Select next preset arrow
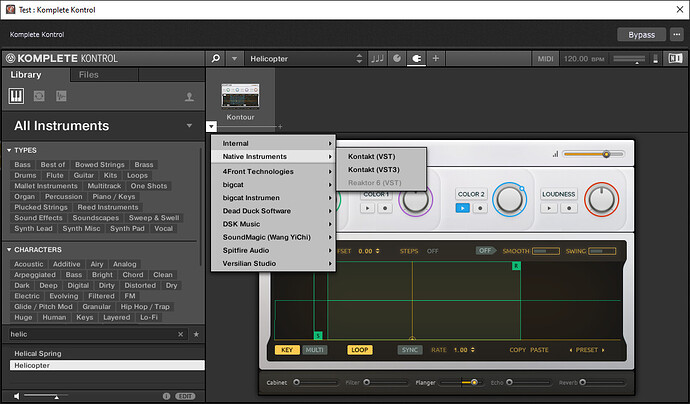This screenshot has height=404, width=690. coord(603,350)
